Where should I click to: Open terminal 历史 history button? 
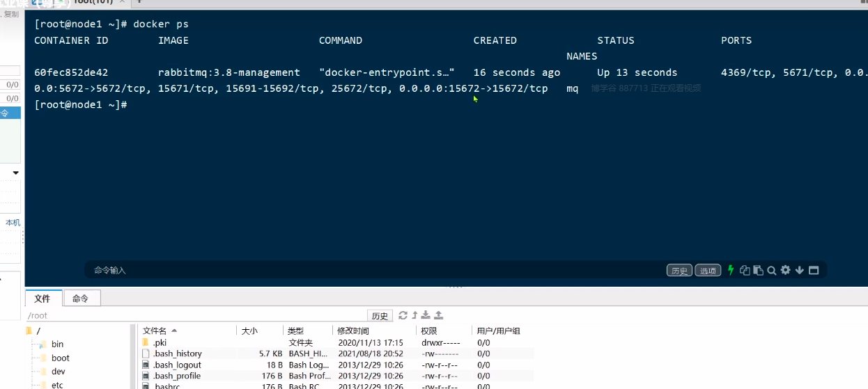[x=679, y=271]
